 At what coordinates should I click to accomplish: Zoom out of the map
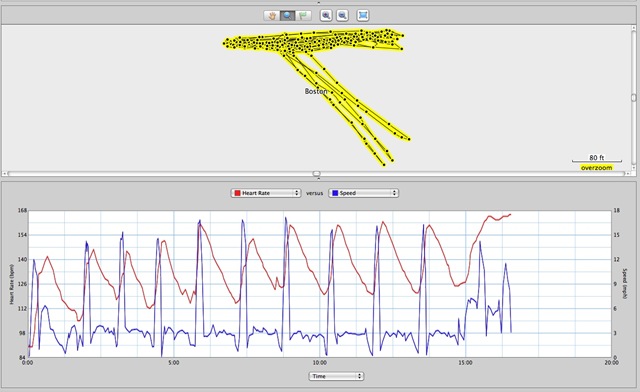pos(342,16)
